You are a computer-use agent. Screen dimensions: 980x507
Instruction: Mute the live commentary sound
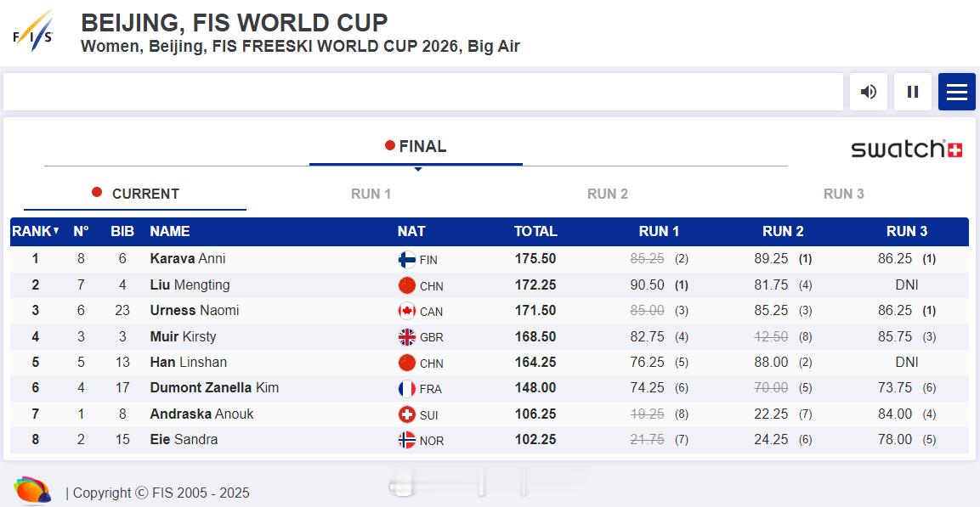click(868, 92)
